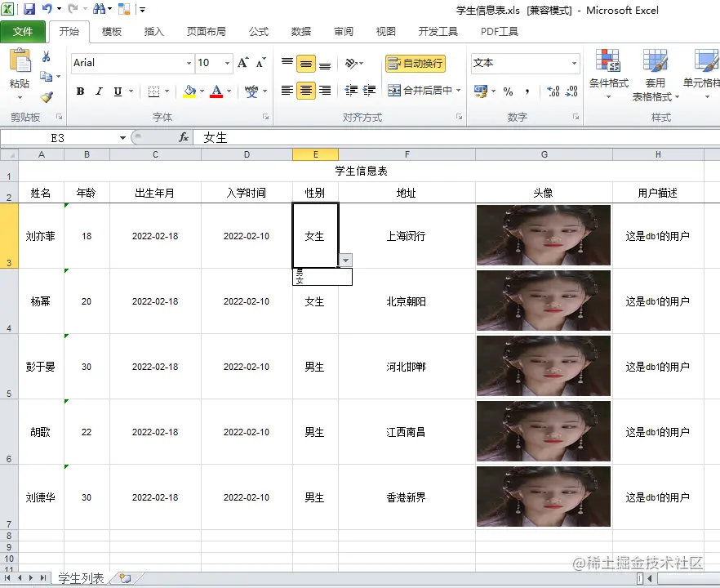
Task: Open the Arial font name dropdown
Action: point(189,63)
